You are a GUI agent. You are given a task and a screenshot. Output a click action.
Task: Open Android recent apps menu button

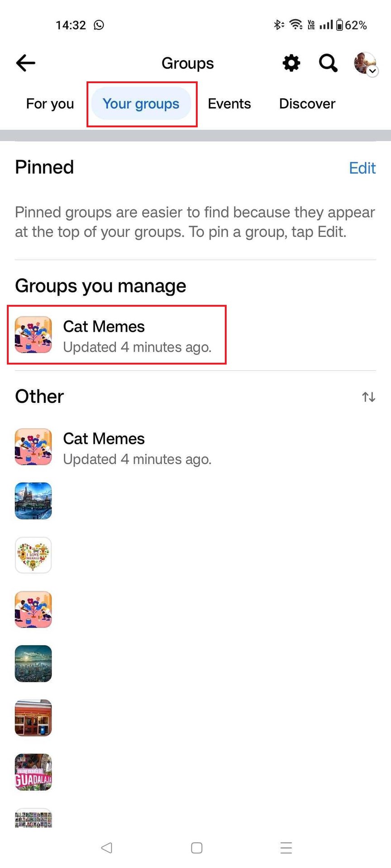[286, 848]
